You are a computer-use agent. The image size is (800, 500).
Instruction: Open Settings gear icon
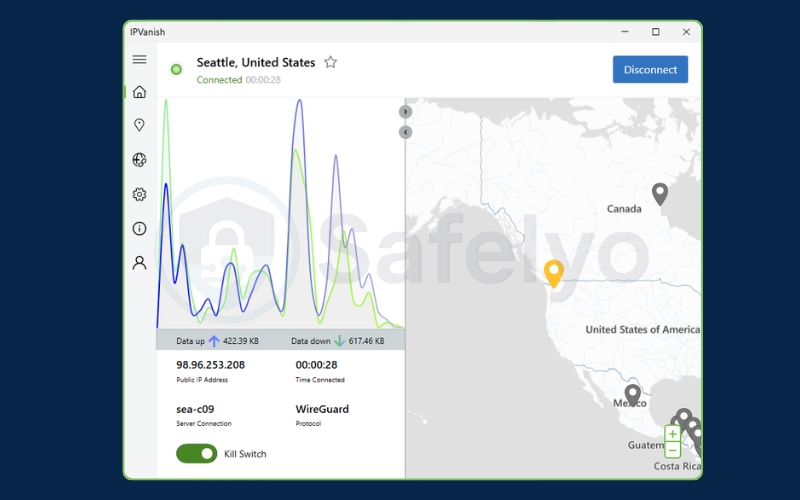[139, 194]
